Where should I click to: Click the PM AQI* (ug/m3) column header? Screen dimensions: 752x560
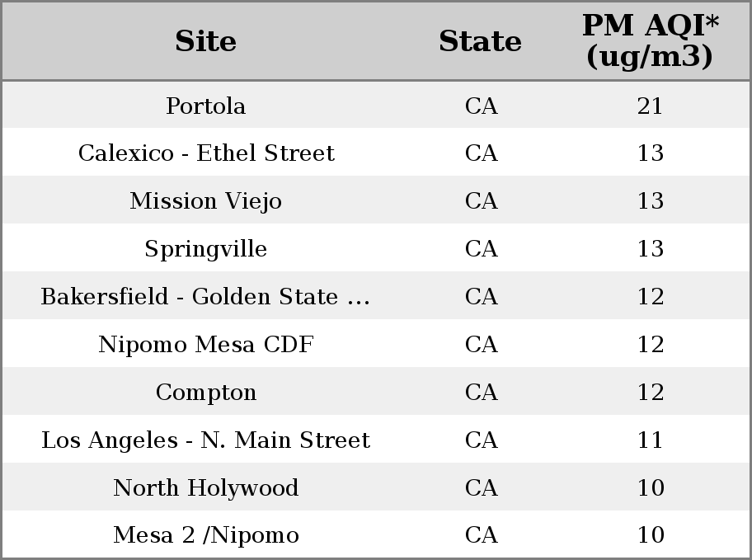click(650, 40)
